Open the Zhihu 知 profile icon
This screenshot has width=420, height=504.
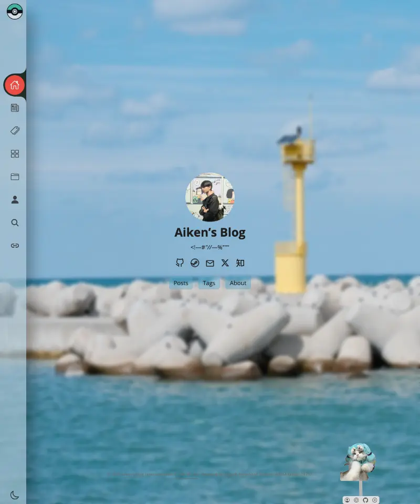(240, 263)
